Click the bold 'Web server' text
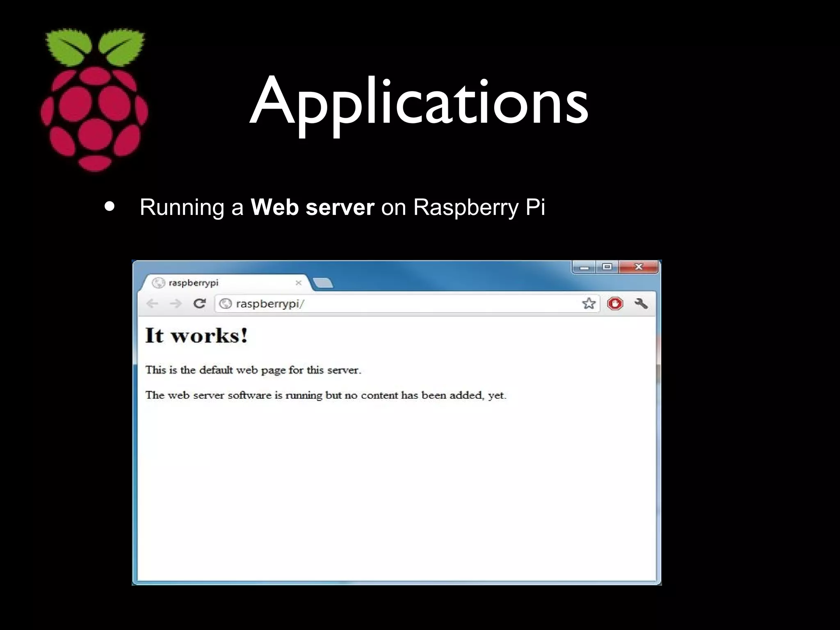 pos(312,207)
